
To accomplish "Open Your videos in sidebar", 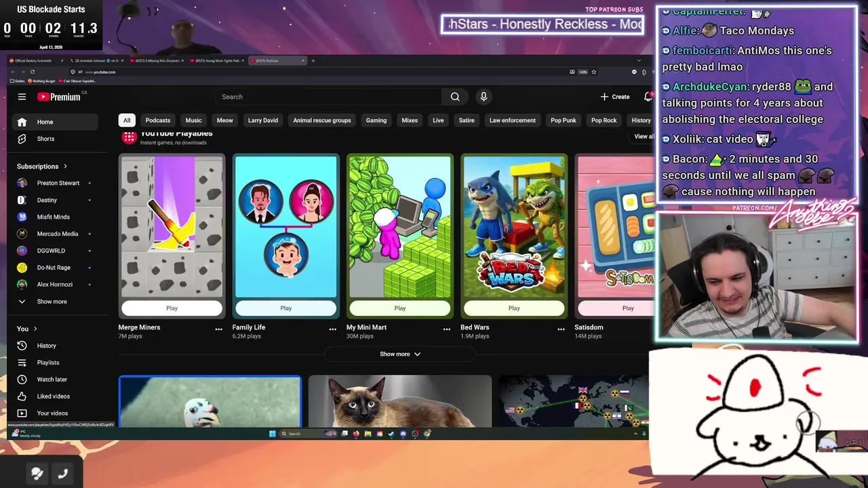I will [x=54, y=413].
